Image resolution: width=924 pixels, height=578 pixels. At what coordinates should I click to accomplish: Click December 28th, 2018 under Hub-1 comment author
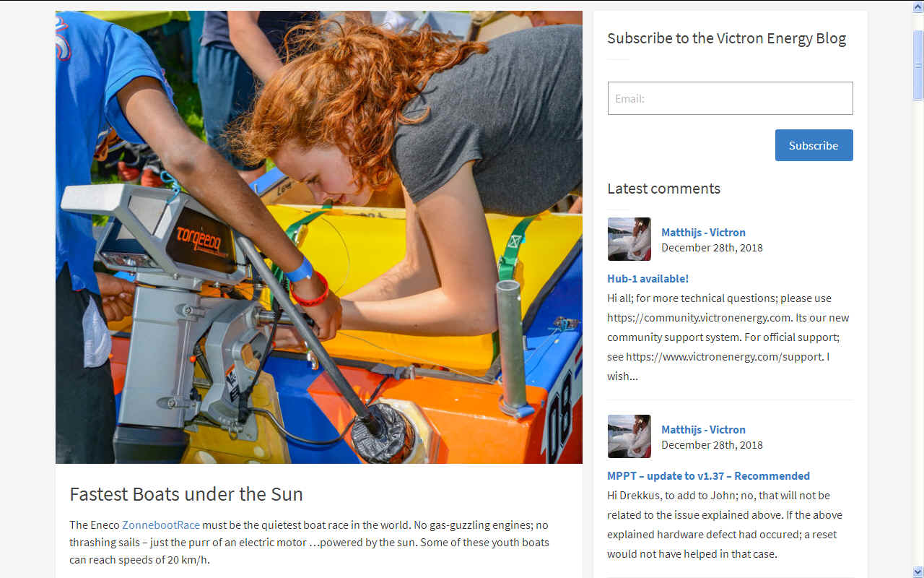tap(712, 247)
